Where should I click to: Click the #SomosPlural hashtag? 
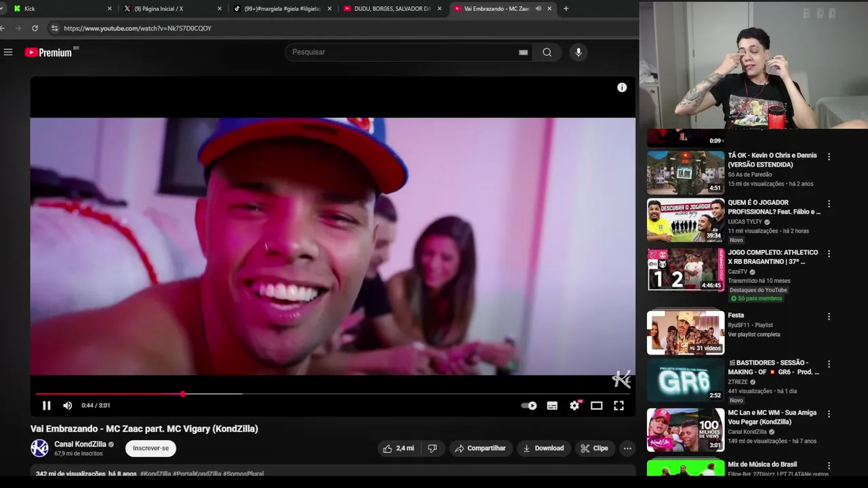tap(243, 474)
